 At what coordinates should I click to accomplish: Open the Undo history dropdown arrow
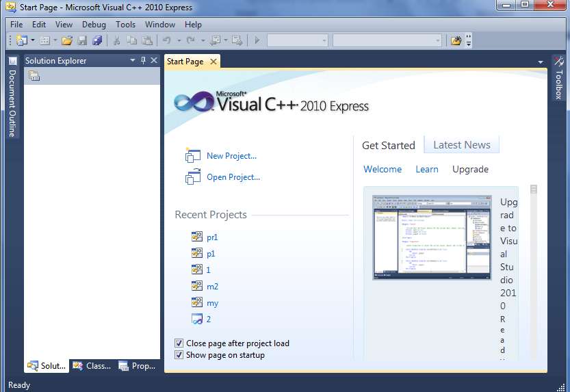[x=179, y=40]
